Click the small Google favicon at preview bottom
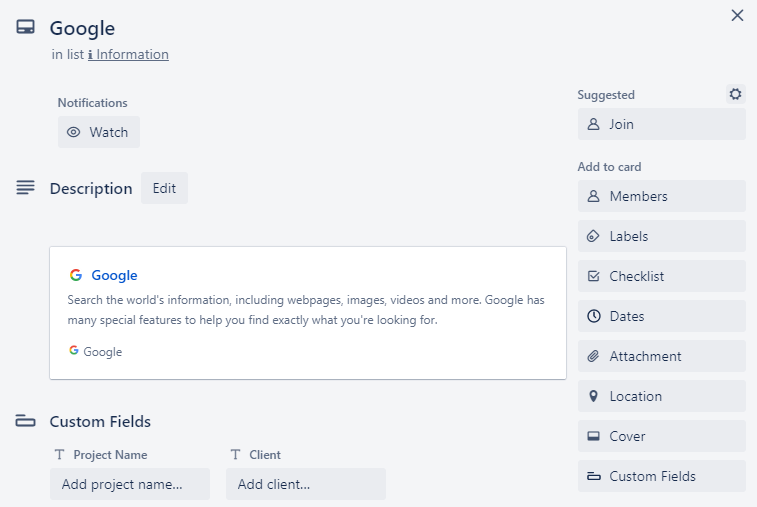The width and height of the screenshot is (757, 507). pos(74,351)
